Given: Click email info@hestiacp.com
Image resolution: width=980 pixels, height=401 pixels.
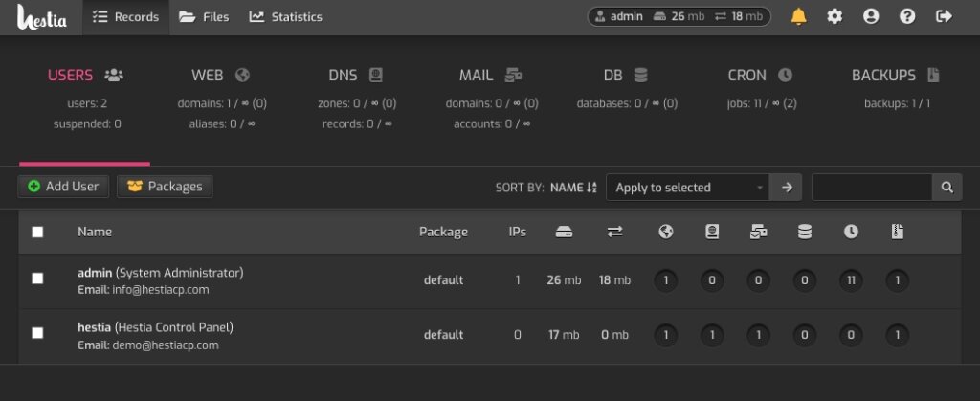Looking at the screenshot, I should click(161, 290).
